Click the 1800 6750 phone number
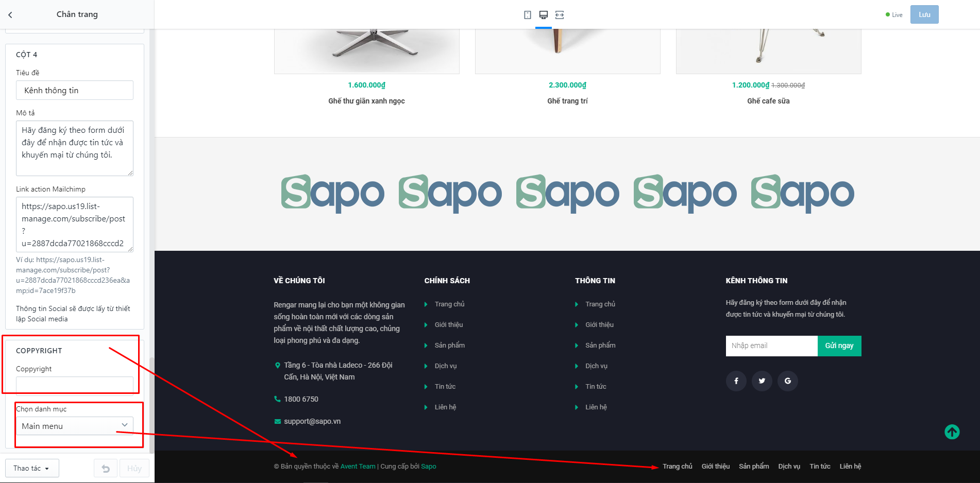Viewport: 980px width, 483px height. click(301, 399)
